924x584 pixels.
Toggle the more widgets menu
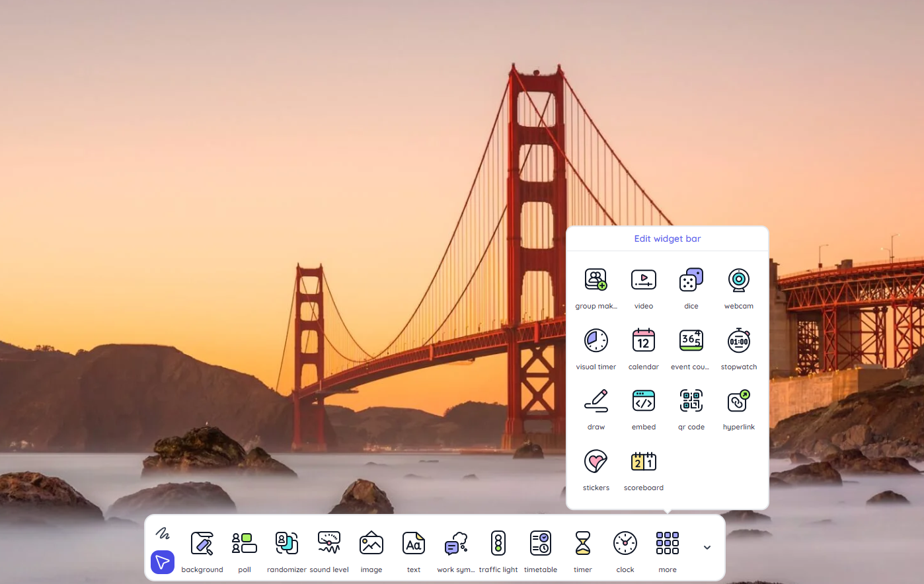pyautogui.click(x=667, y=548)
